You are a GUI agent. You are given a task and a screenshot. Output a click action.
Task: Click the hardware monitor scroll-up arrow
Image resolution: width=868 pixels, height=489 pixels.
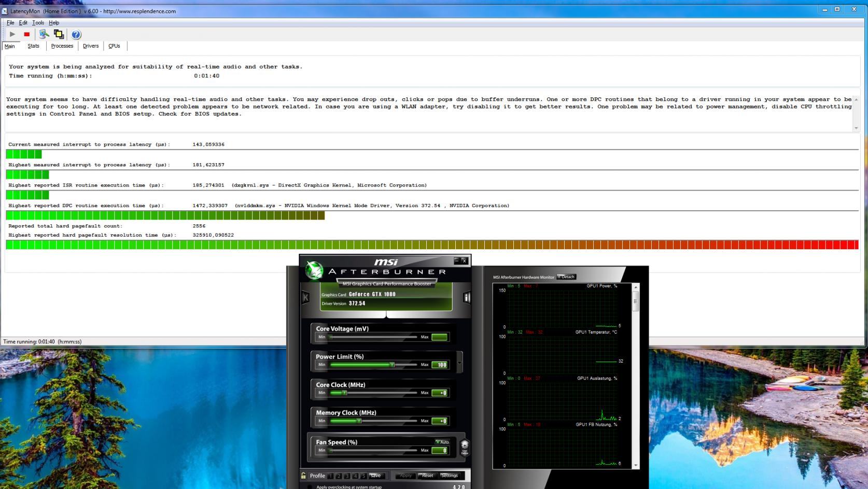point(636,286)
